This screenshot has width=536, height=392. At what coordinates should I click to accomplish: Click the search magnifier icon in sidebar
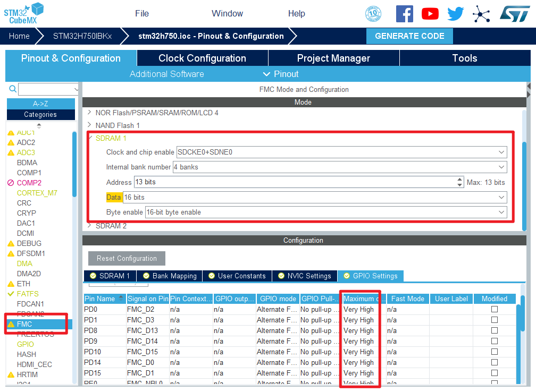pyautogui.click(x=13, y=89)
